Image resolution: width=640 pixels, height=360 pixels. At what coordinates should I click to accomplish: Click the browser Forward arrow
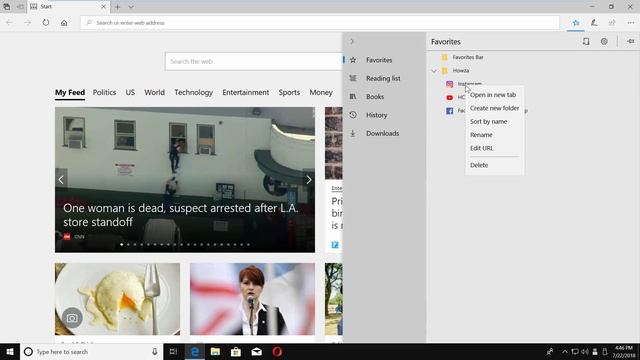coord(27,22)
